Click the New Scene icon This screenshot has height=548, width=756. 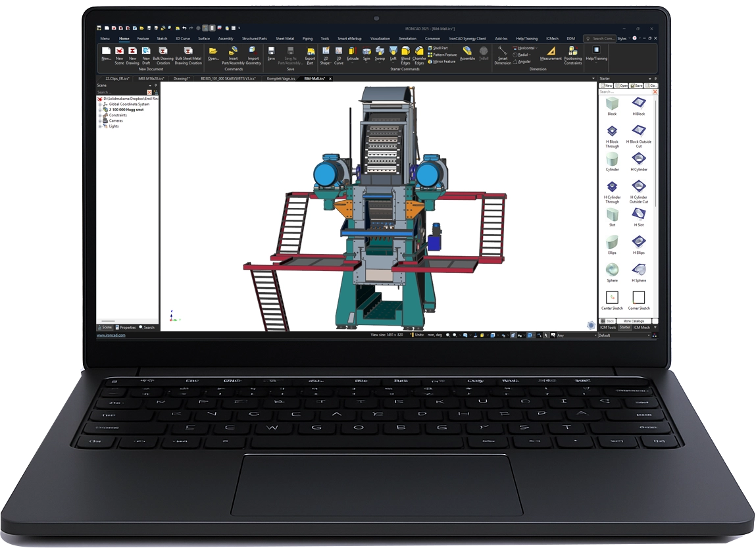(x=119, y=51)
